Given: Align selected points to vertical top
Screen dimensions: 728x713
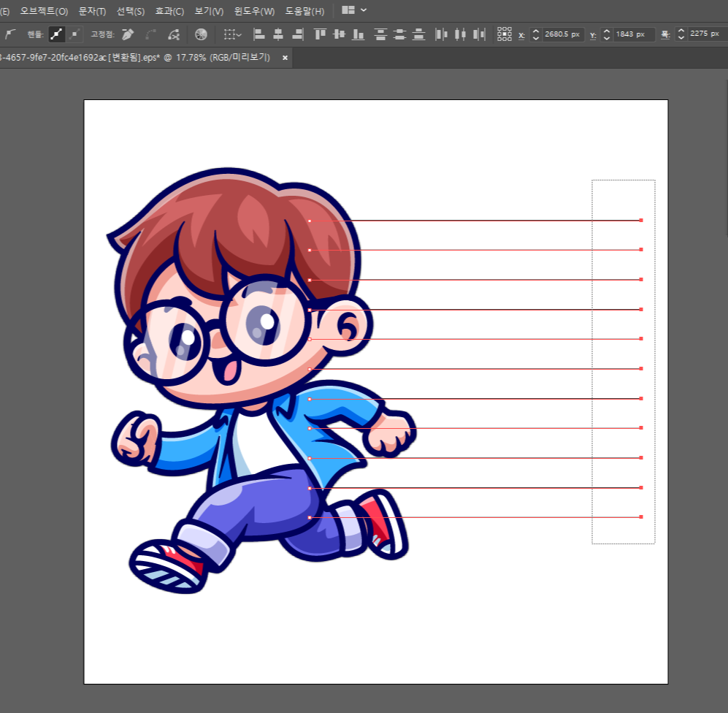Looking at the screenshot, I should [x=320, y=34].
